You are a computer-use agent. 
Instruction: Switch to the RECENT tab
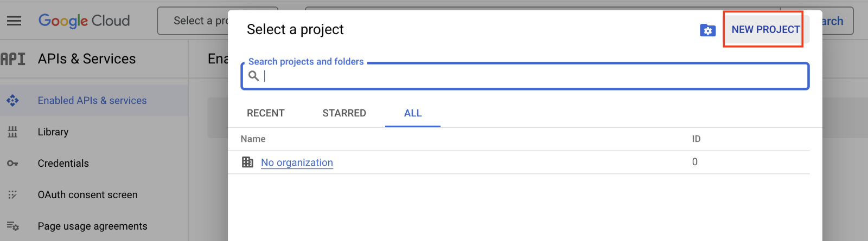point(266,113)
